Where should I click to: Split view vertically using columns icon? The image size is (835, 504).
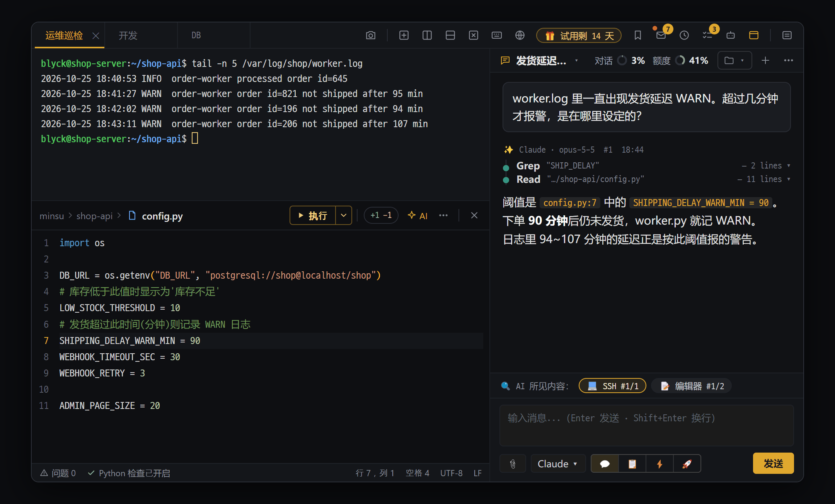pos(427,36)
